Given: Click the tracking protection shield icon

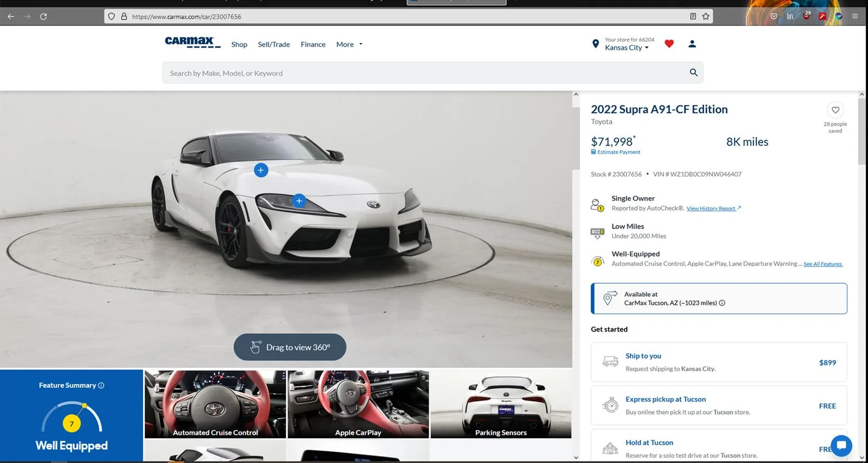Looking at the screenshot, I should pos(111,16).
